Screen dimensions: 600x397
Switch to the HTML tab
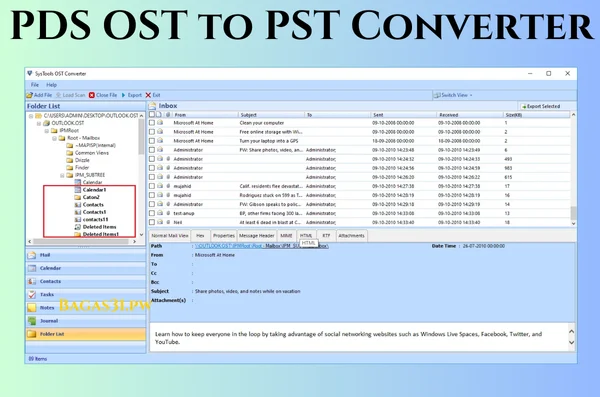306,235
